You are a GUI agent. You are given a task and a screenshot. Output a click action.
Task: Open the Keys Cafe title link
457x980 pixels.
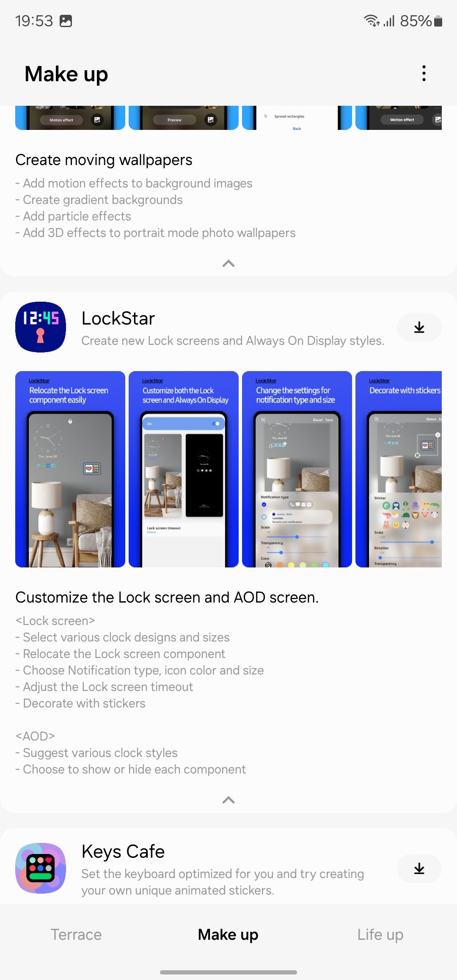point(123,851)
